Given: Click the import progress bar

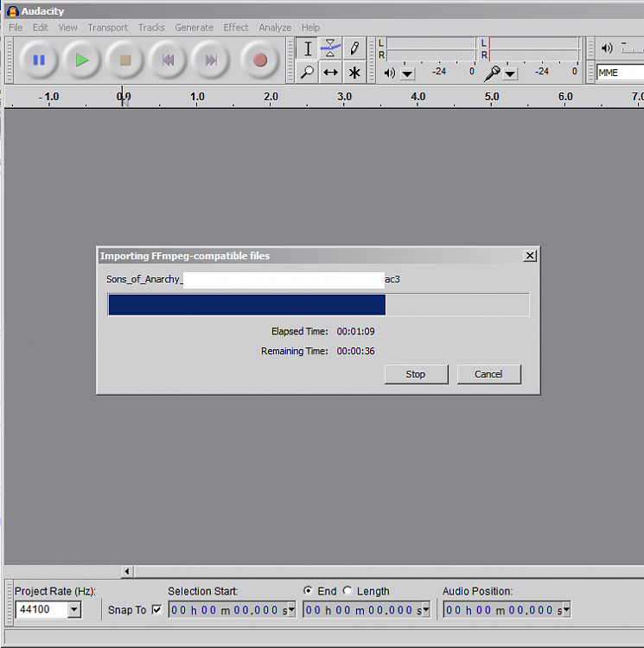Looking at the screenshot, I should 318,305.
